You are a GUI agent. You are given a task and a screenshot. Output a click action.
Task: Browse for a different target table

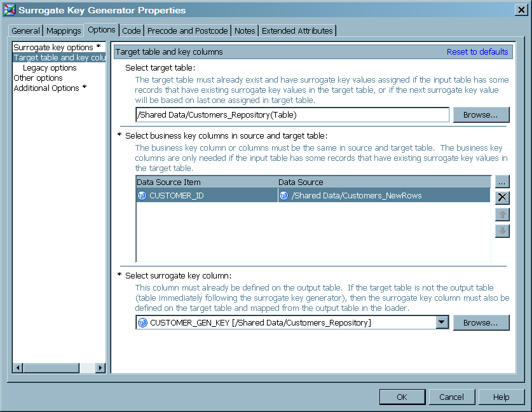coord(481,114)
